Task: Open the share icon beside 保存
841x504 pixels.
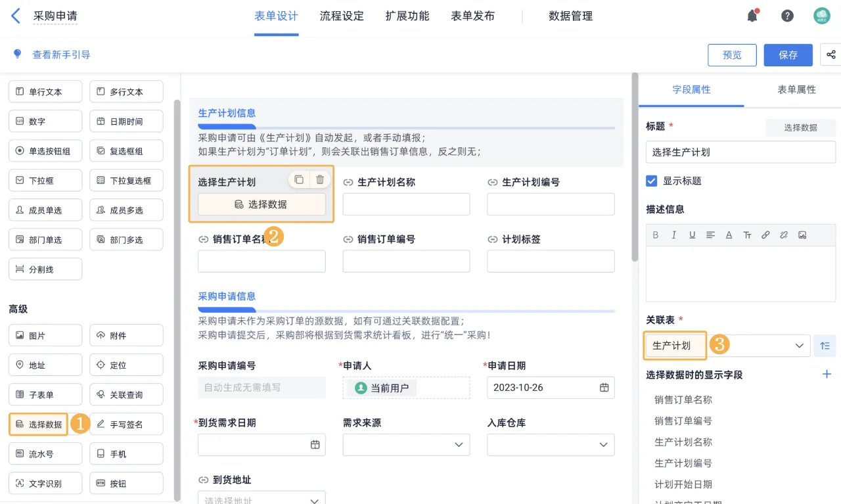Action: 830,55
